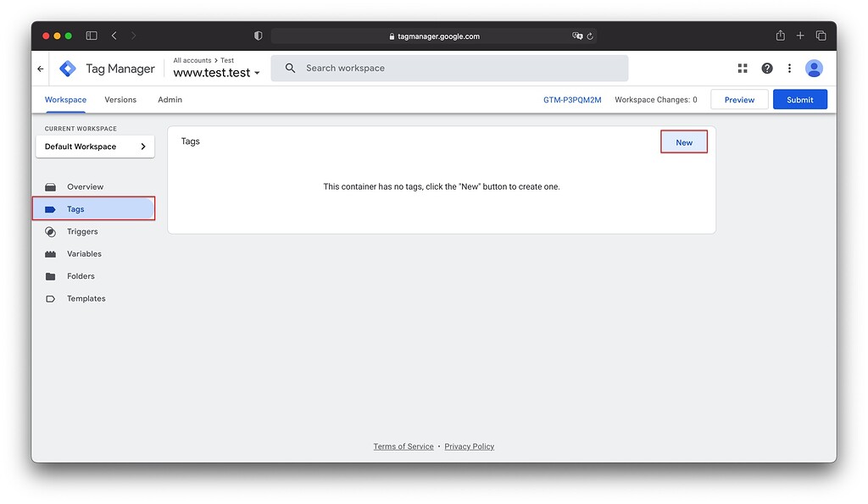This screenshot has height=504, width=868.
Task: Select Overview in the sidebar
Action: point(86,186)
